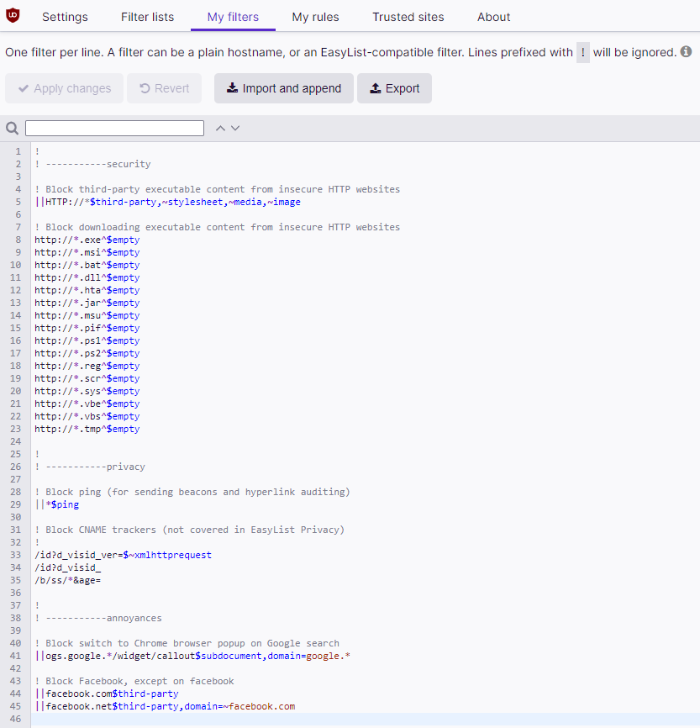
Task: Open the info icon after 'will be ignored'
Action: pos(686,51)
